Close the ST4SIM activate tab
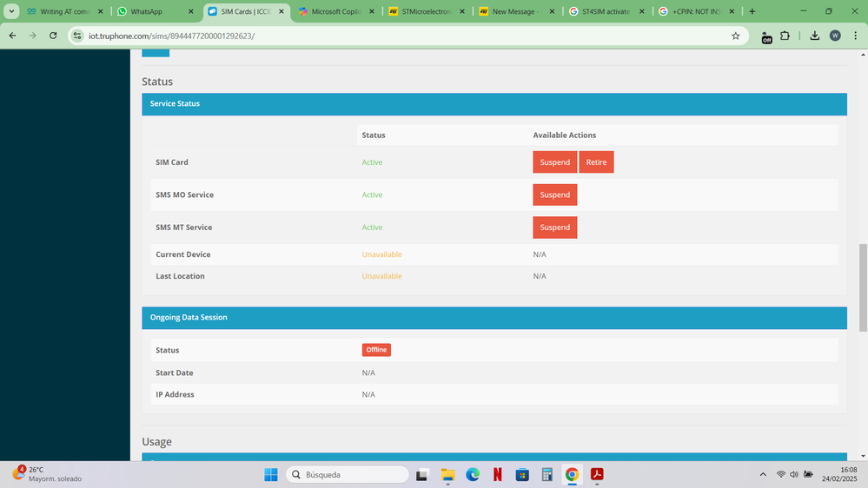 tap(641, 11)
